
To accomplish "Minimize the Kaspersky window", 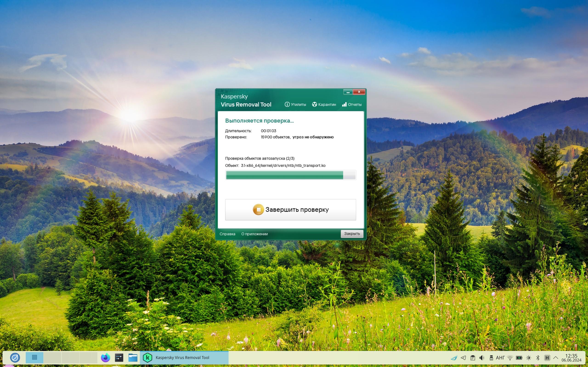I will [348, 92].
